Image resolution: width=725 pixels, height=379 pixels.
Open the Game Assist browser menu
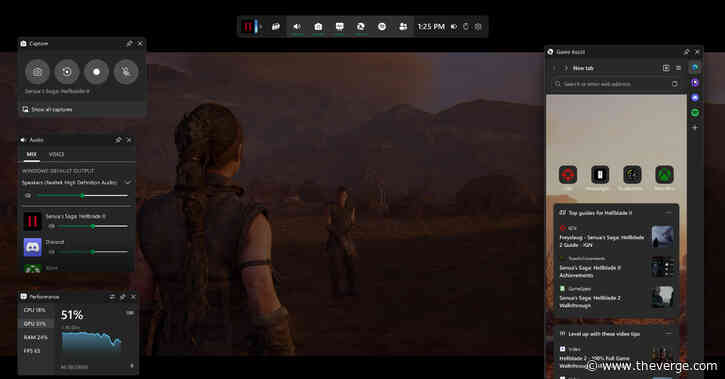pos(678,68)
